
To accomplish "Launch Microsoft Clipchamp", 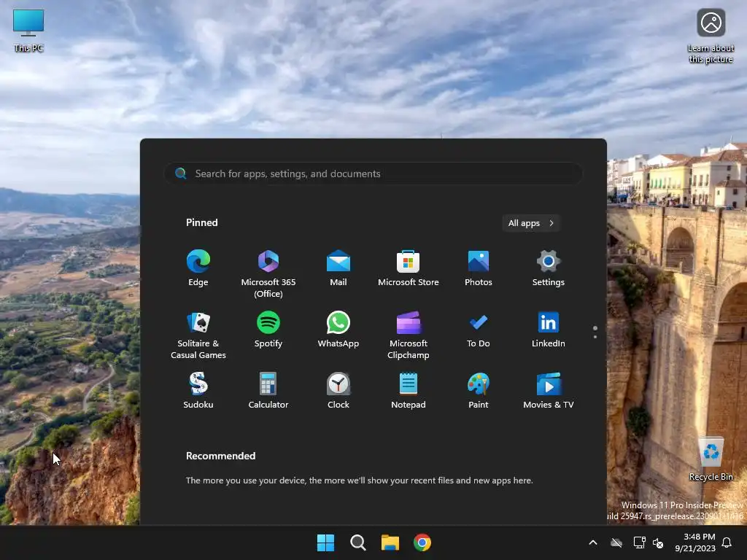I will (409, 335).
